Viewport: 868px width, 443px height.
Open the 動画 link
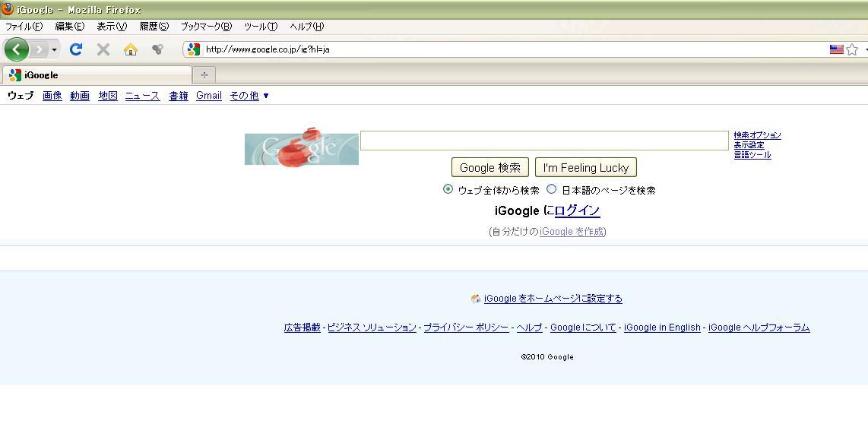[x=80, y=96]
